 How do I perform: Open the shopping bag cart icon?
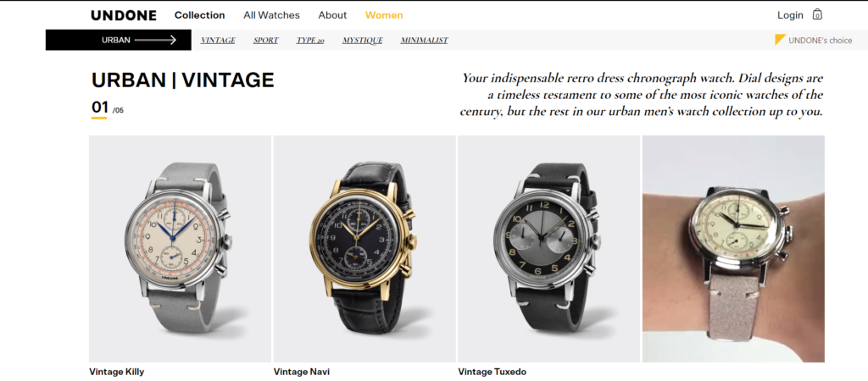[817, 14]
